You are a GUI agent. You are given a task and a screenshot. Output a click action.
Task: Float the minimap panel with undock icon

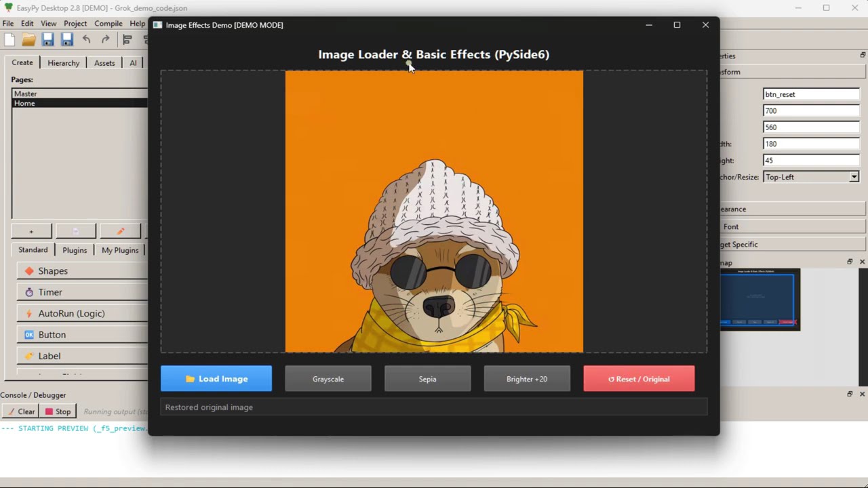click(850, 262)
